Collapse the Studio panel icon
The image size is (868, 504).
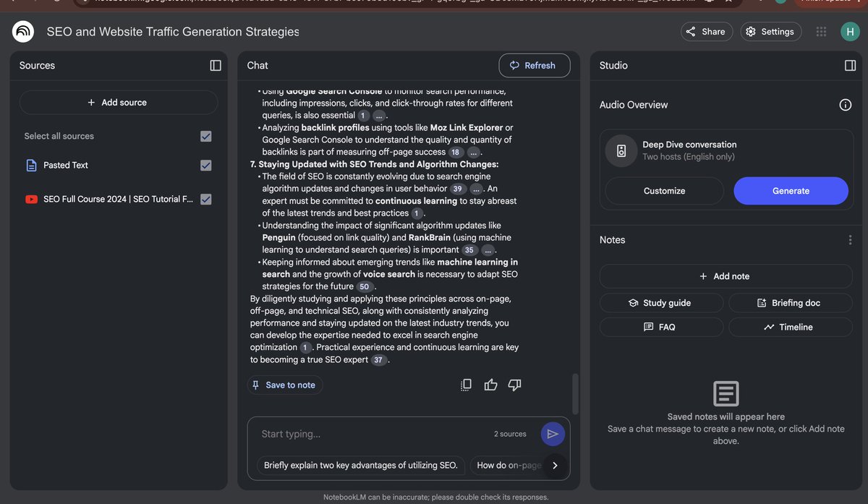coord(851,65)
